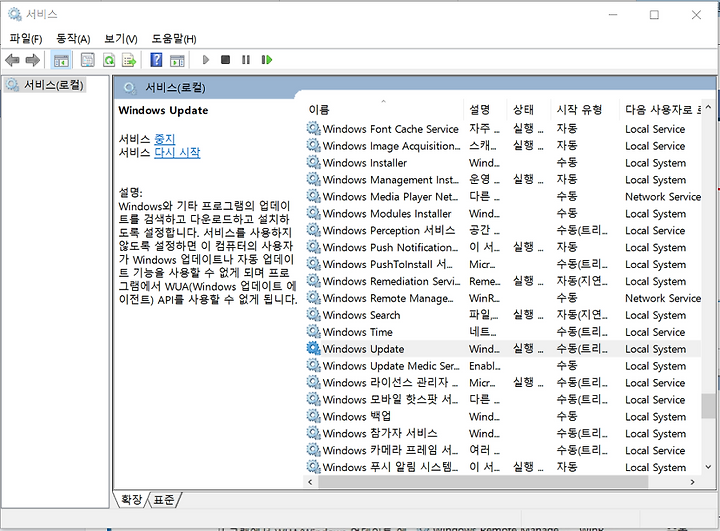
Task: Click the horizontal scrollbar thumb
Action: [x=483, y=482]
